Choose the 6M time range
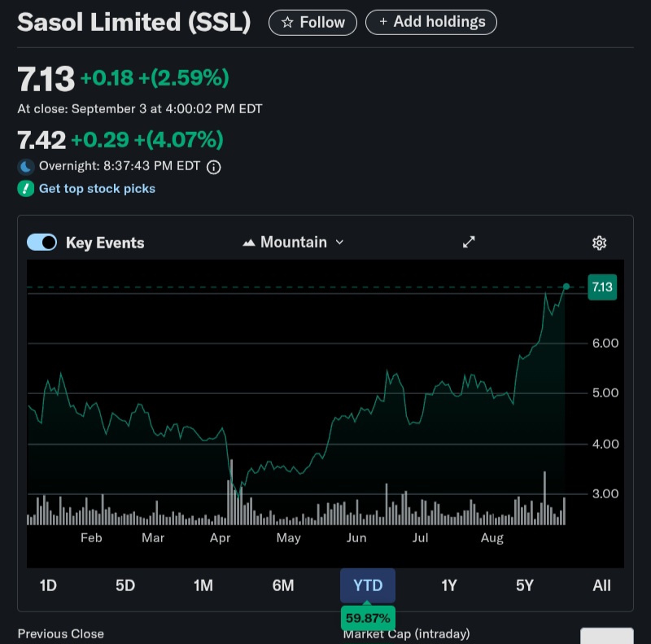Screen dimensions: 651x644 click(x=283, y=585)
